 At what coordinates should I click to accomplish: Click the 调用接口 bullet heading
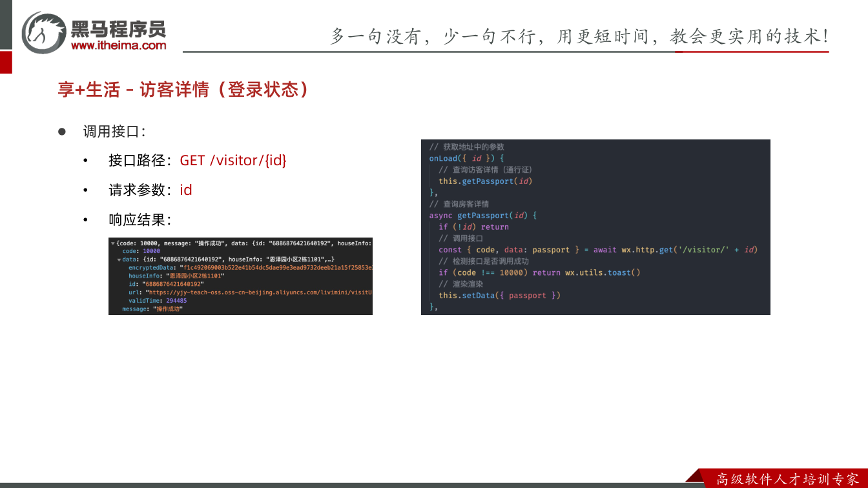[114, 132]
